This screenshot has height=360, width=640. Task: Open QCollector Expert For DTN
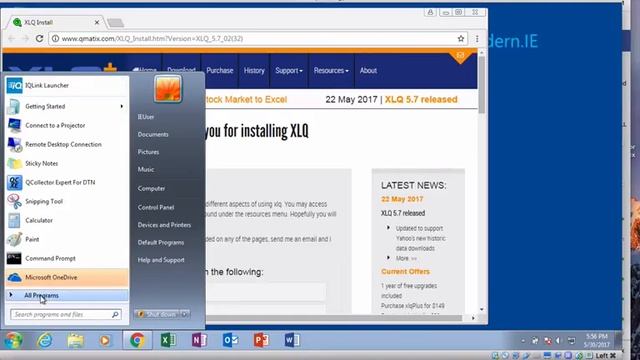(67, 182)
